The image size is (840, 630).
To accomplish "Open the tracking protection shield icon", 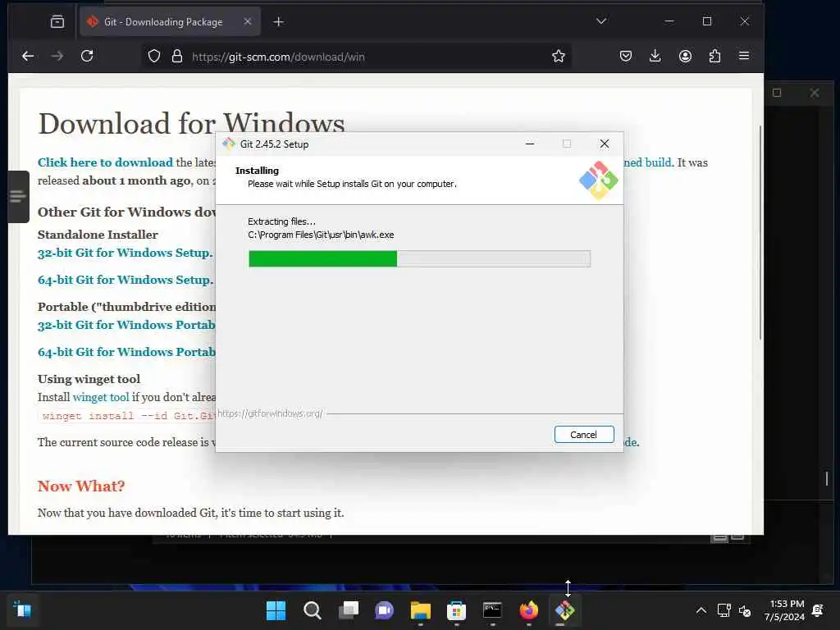I will [154, 57].
